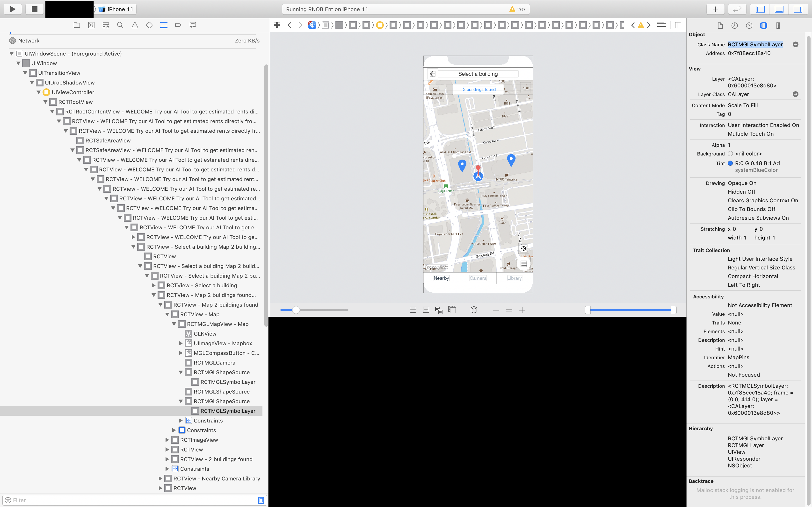Open the File inspector in the right panel
This screenshot has height=507, width=812.
[x=720, y=25]
